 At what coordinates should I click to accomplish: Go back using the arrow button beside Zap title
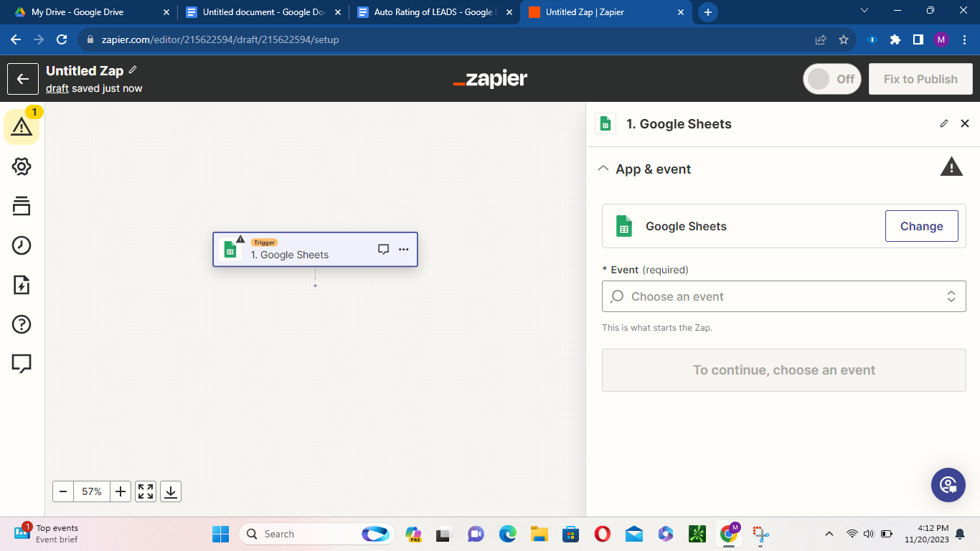point(23,79)
